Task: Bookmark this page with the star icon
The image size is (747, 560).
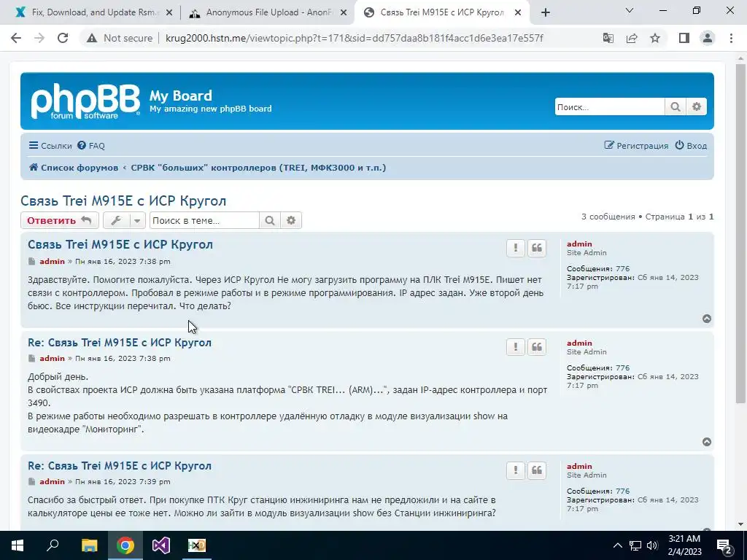Action: click(x=655, y=38)
